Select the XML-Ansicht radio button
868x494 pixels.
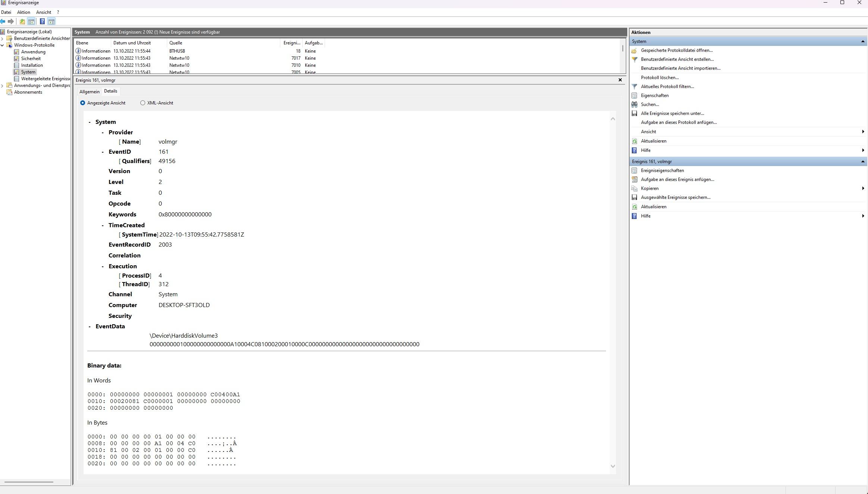click(143, 103)
